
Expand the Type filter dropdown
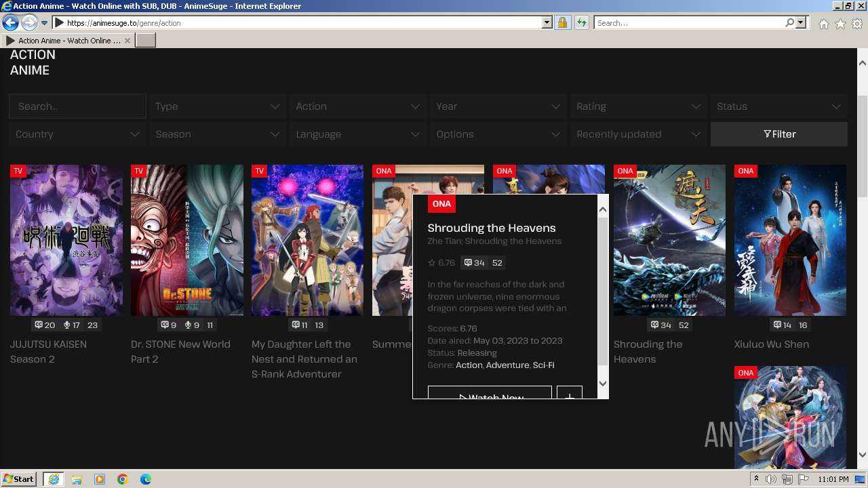point(217,106)
